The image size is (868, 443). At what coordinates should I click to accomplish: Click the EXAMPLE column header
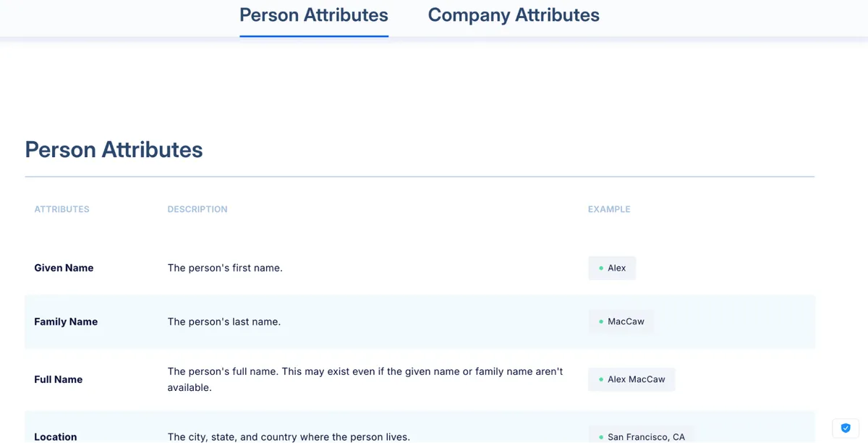click(x=609, y=209)
